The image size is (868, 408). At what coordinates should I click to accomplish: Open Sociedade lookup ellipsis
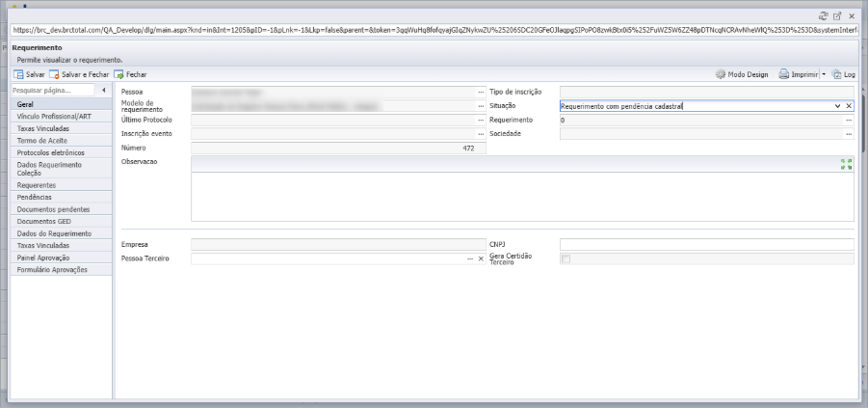(x=849, y=134)
